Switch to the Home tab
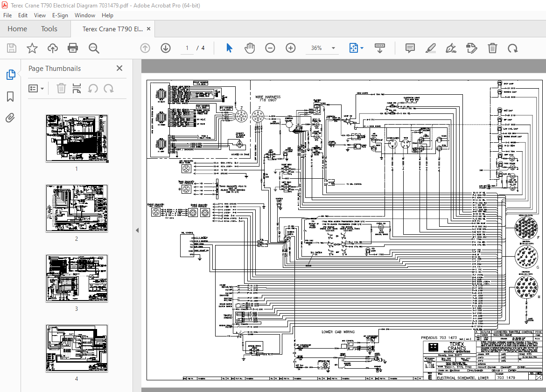Image resolution: width=546 pixels, height=392 pixels. pyautogui.click(x=17, y=29)
